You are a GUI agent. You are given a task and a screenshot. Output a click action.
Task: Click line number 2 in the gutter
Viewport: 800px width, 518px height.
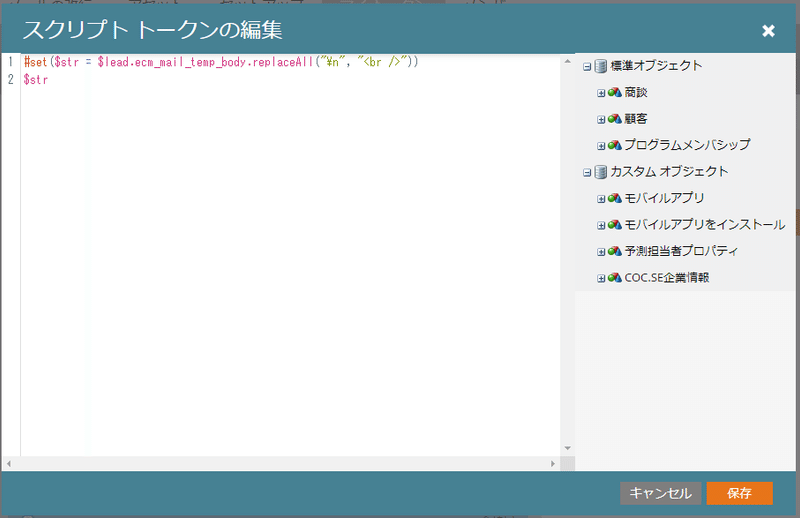pyautogui.click(x=11, y=80)
